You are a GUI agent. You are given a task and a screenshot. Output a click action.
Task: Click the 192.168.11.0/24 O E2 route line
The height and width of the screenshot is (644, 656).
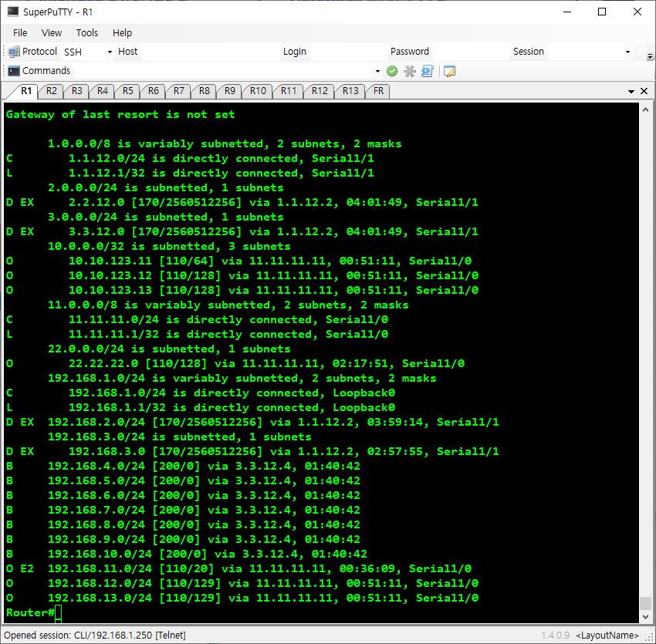239,568
